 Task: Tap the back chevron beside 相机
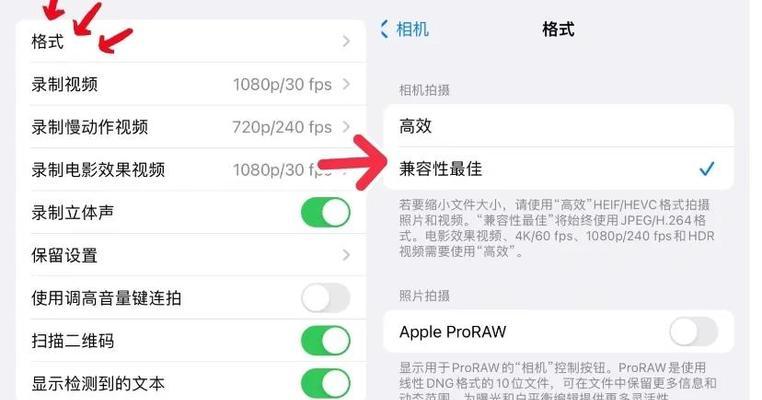384,29
